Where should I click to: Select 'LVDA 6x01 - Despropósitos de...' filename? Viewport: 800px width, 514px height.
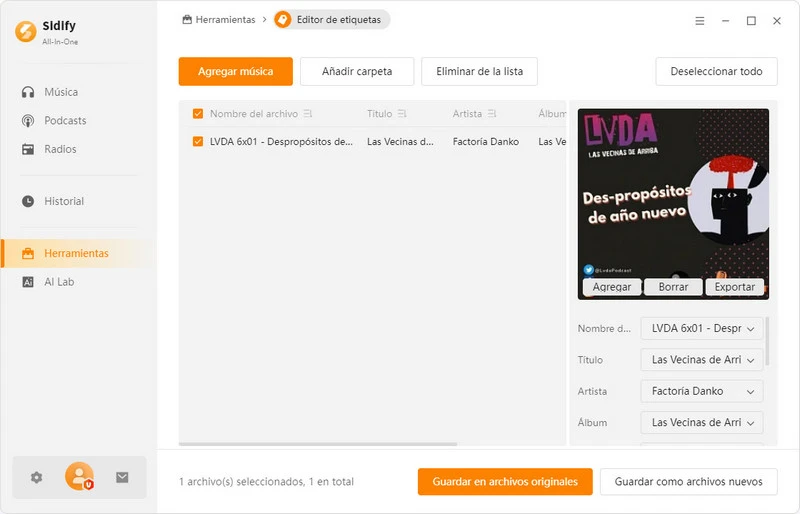281,141
